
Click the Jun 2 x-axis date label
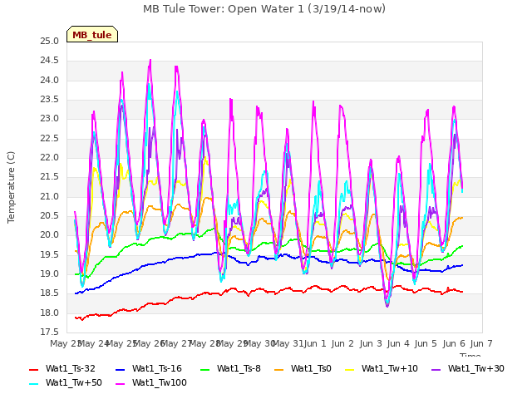[x=342, y=344]
